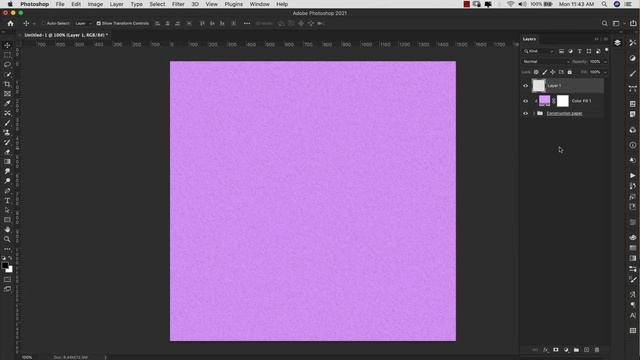
Task: Filter layers by type layers (T icon)
Action: coord(580,51)
